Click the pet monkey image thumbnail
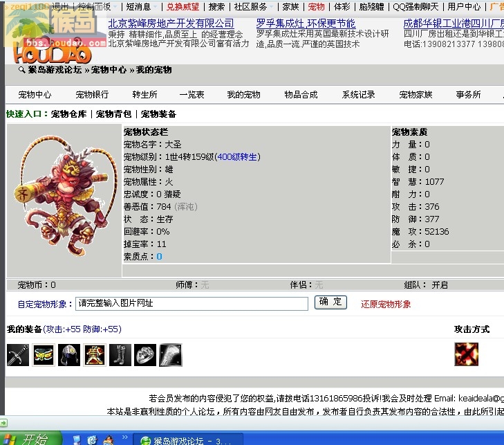This screenshot has width=504, height=445. point(64,197)
